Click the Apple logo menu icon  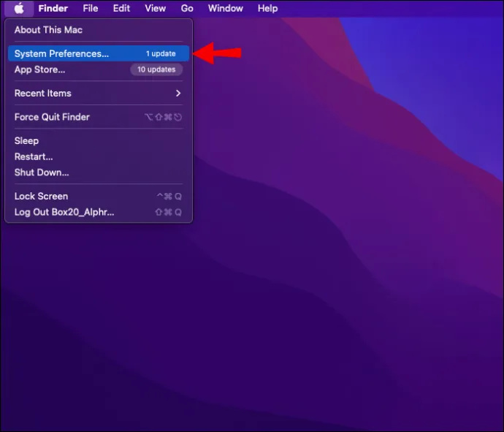tap(19, 8)
